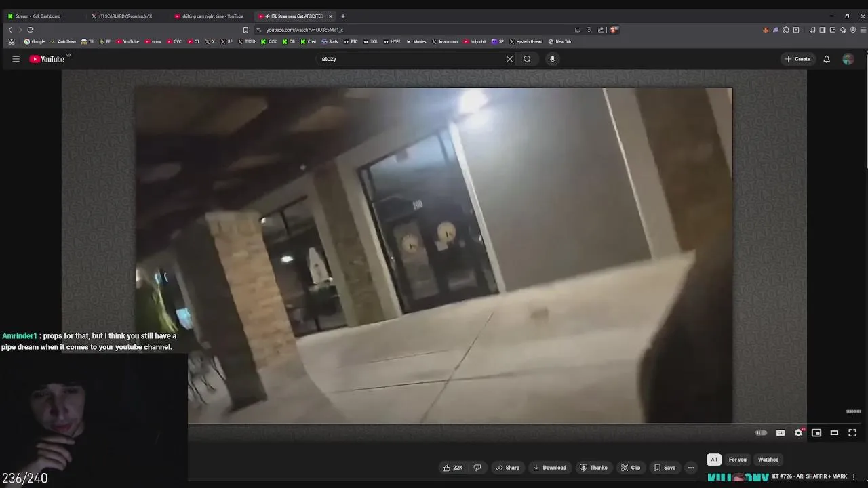Dislike the video
The height and width of the screenshot is (488, 868).
point(477,468)
